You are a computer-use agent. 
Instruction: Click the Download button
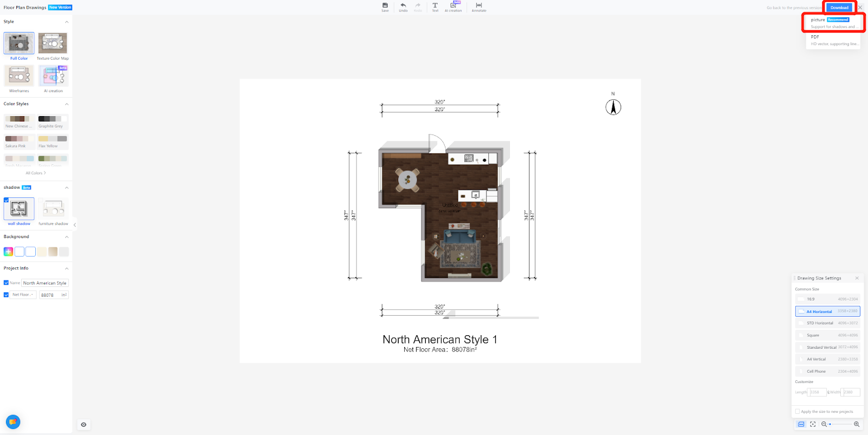(839, 8)
